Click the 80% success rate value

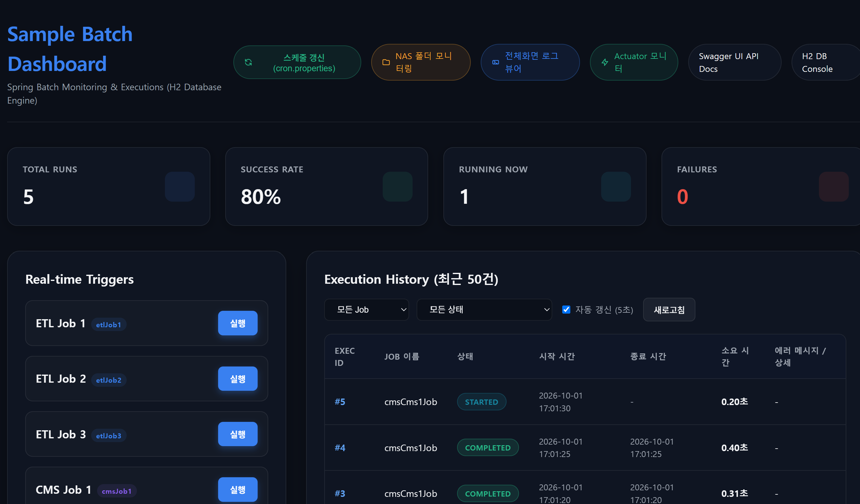pos(261,197)
